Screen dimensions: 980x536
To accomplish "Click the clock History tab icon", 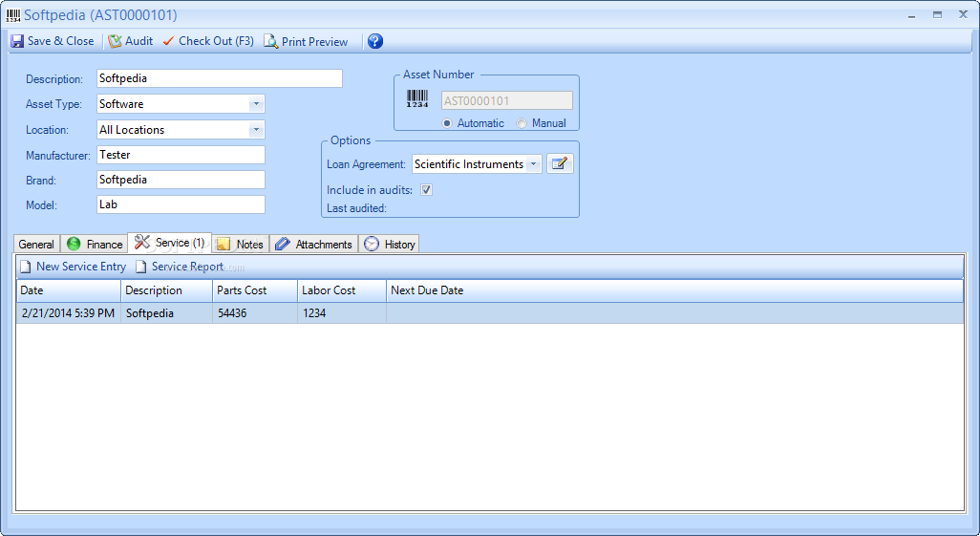I will [372, 244].
